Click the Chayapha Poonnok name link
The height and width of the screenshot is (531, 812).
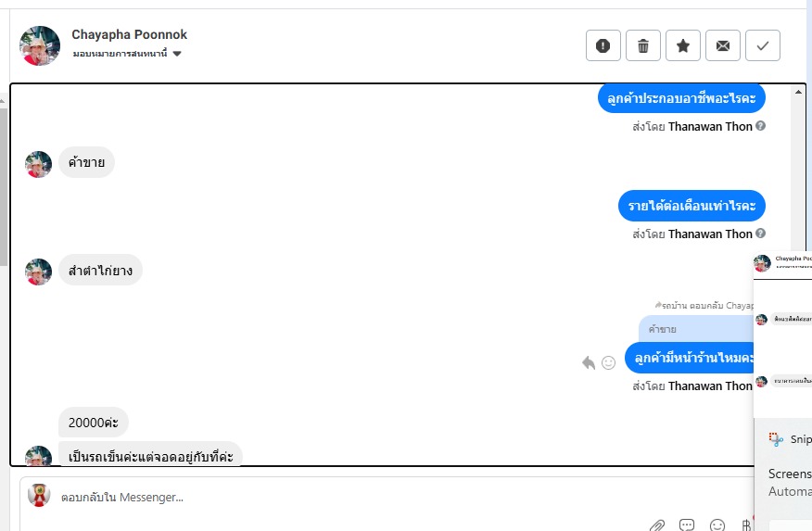129,34
